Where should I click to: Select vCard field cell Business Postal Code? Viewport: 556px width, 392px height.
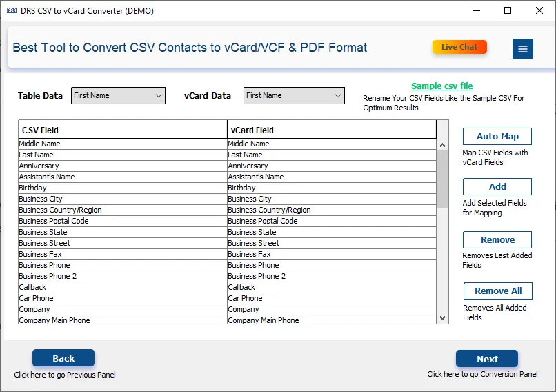332,221
